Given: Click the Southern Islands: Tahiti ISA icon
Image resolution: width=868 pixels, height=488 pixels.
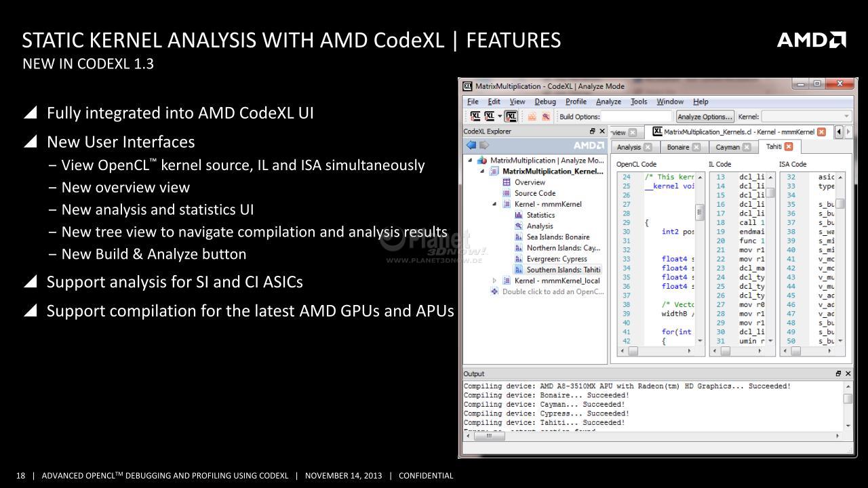Looking at the screenshot, I should click(519, 270).
